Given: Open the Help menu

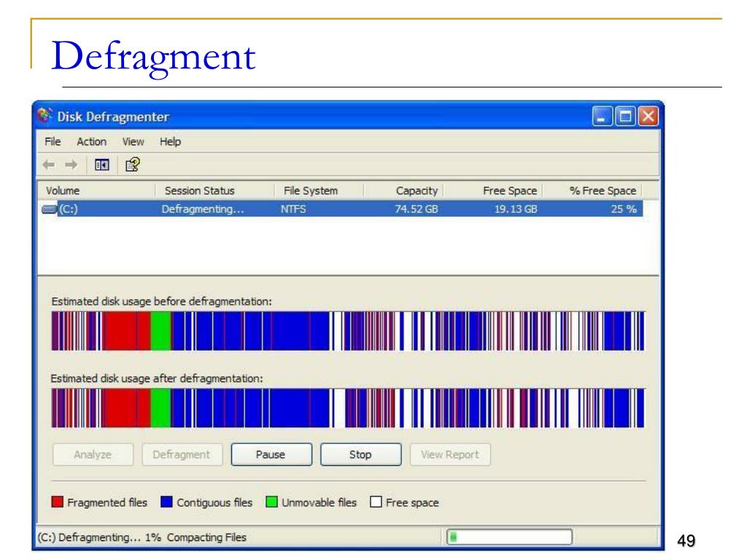Looking at the screenshot, I should click(170, 141).
